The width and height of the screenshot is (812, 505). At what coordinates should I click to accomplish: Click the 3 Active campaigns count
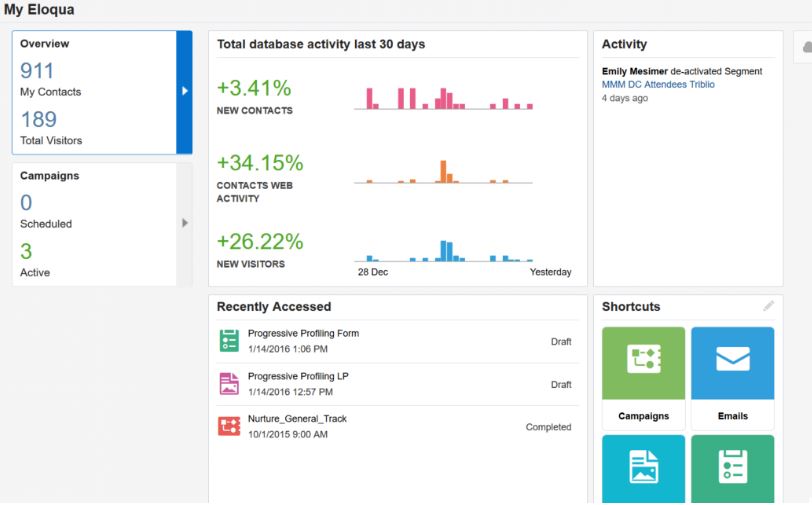pyautogui.click(x=26, y=252)
